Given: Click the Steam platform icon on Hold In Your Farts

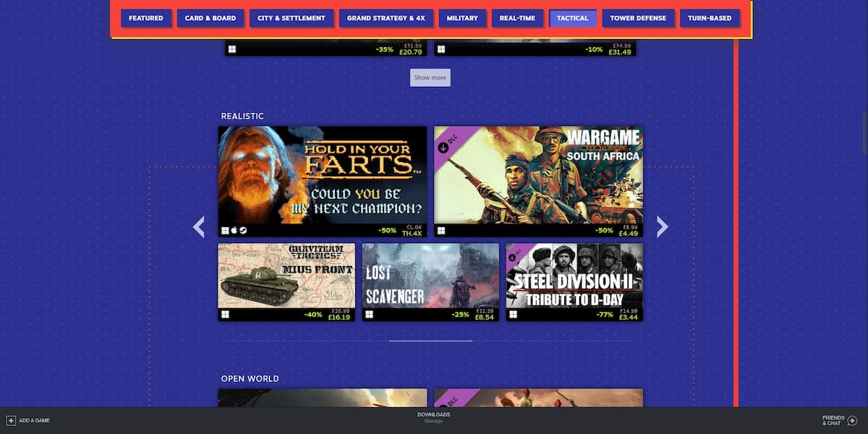Looking at the screenshot, I should pos(243,231).
